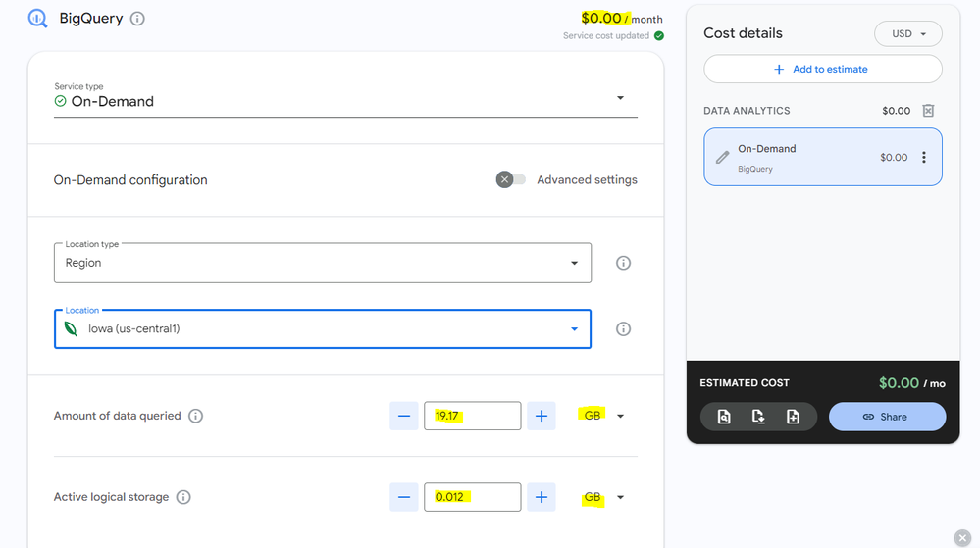Open three-dot menu on On-Demand card

924,158
